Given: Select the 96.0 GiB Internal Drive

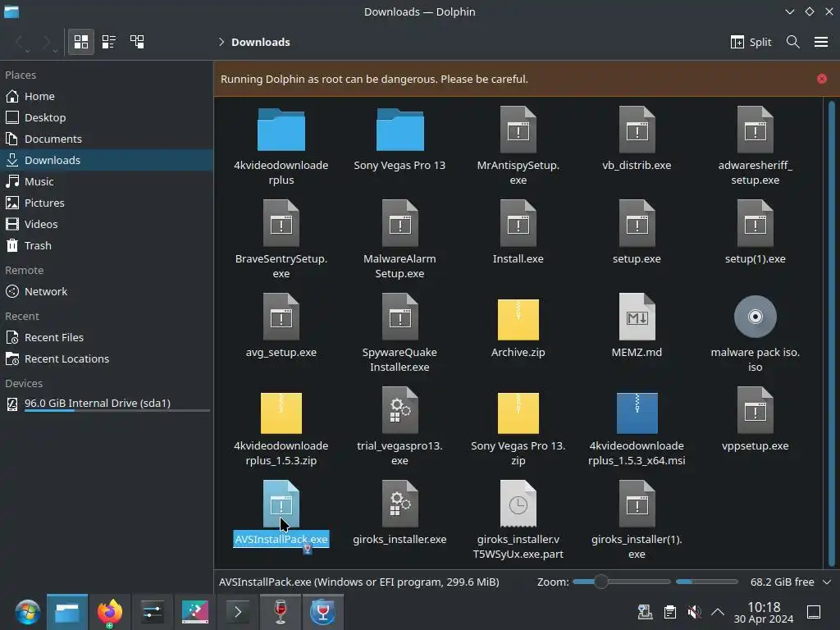Looking at the screenshot, I should coord(106,404).
